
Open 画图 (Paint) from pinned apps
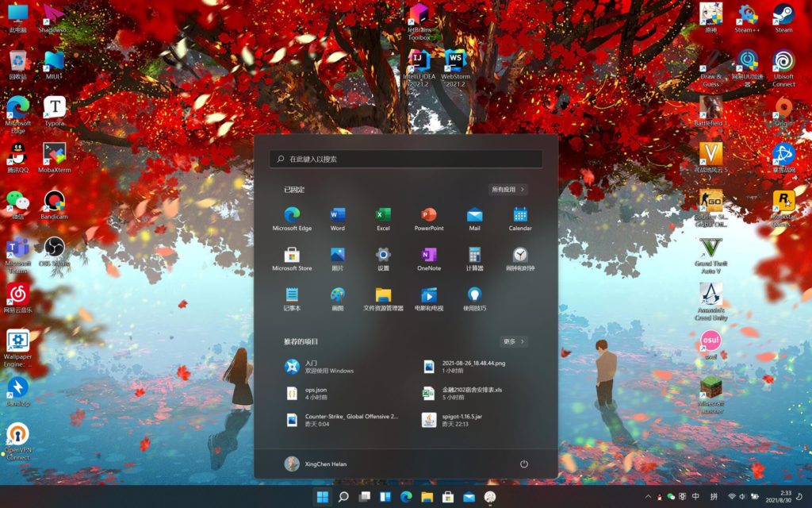tap(338, 294)
